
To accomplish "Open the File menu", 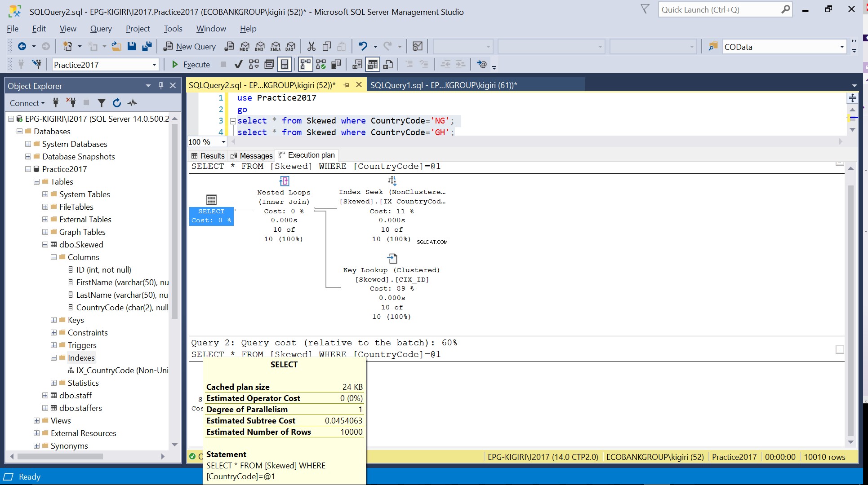I will [13, 28].
